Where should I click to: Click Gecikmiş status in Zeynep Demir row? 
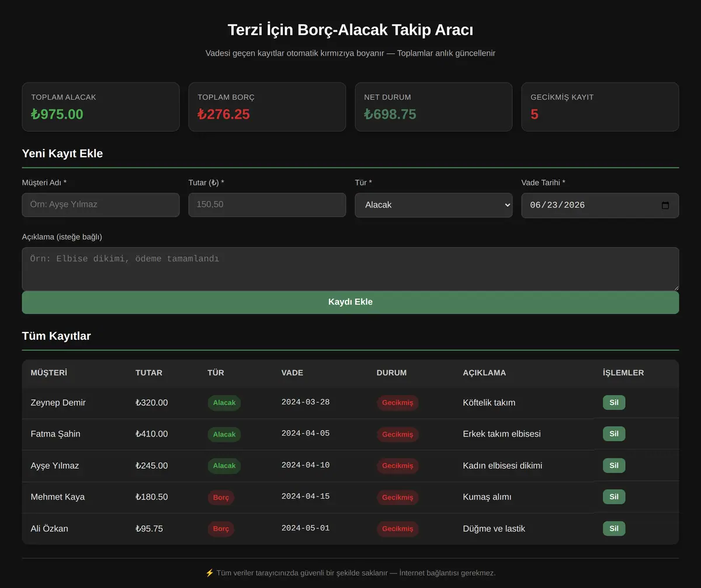point(398,403)
